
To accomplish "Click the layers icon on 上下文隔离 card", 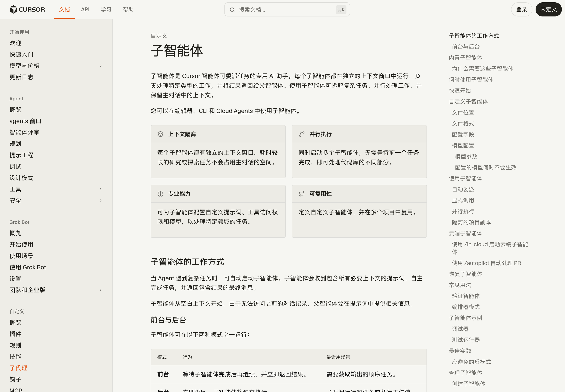I will tap(160, 134).
